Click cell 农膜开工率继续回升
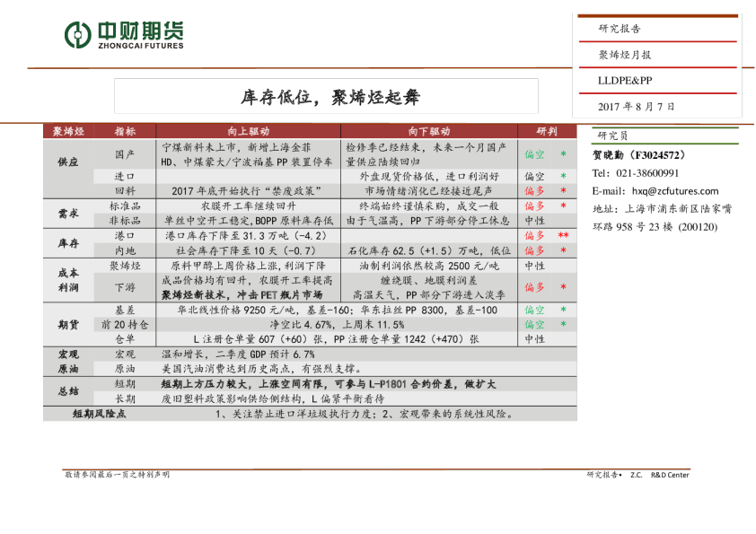The height and width of the screenshot is (534, 756). pyautogui.click(x=249, y=206)
